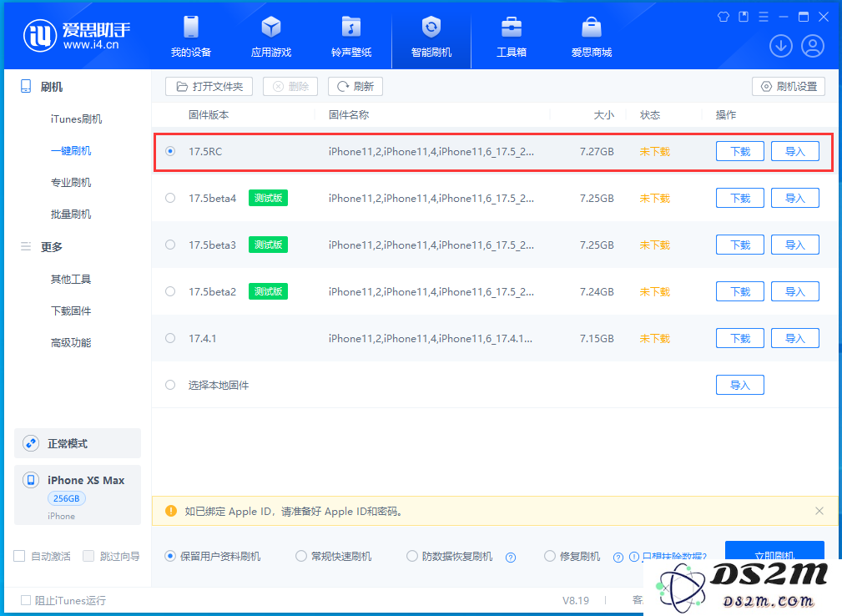Open the 爱思商城 store

click(x=591, y=36)
